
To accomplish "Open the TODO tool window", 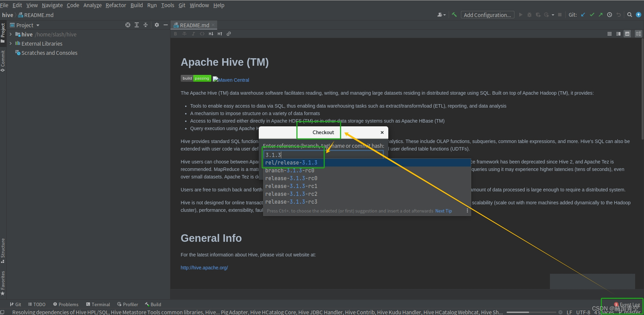I will [37, 304].
